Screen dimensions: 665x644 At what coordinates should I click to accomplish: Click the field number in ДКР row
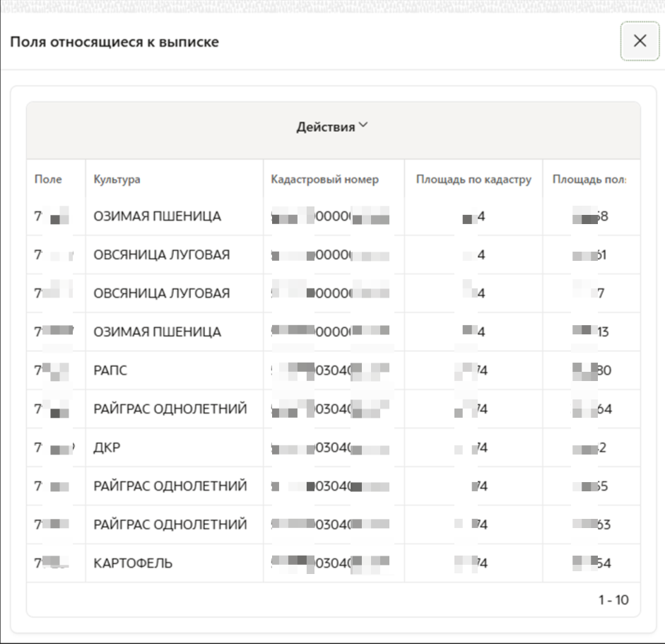[x=55, y=447]
